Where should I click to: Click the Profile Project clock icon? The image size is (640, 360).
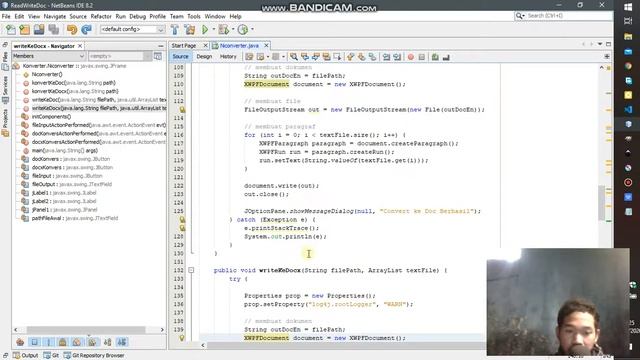click(x=243, y=29)
